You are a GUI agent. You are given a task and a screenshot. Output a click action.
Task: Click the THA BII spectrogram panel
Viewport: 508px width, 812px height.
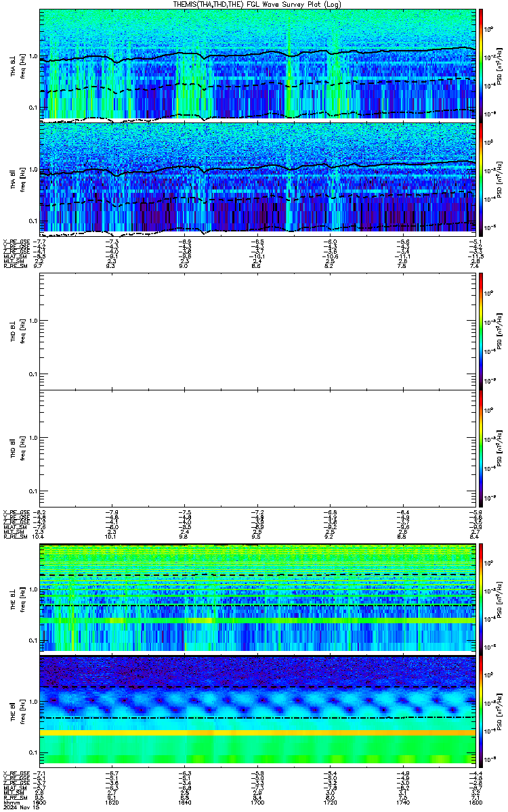[257, 180]
